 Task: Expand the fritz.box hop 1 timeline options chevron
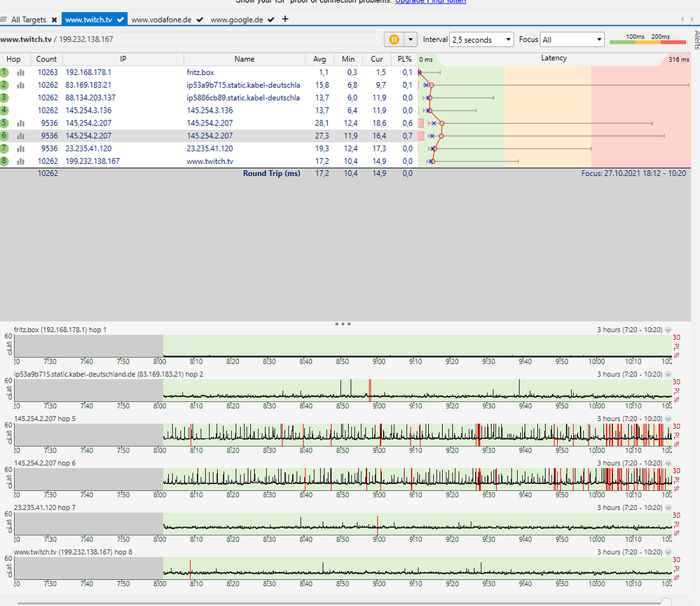coord(668,330)
